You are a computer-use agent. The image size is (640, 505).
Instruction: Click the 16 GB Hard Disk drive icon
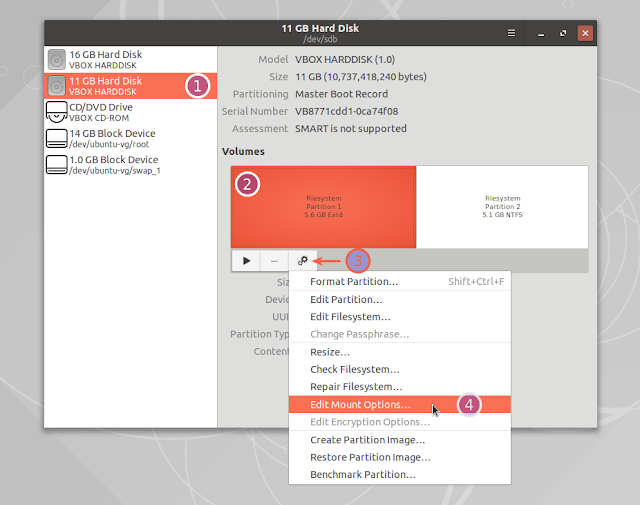click(57, 59)
